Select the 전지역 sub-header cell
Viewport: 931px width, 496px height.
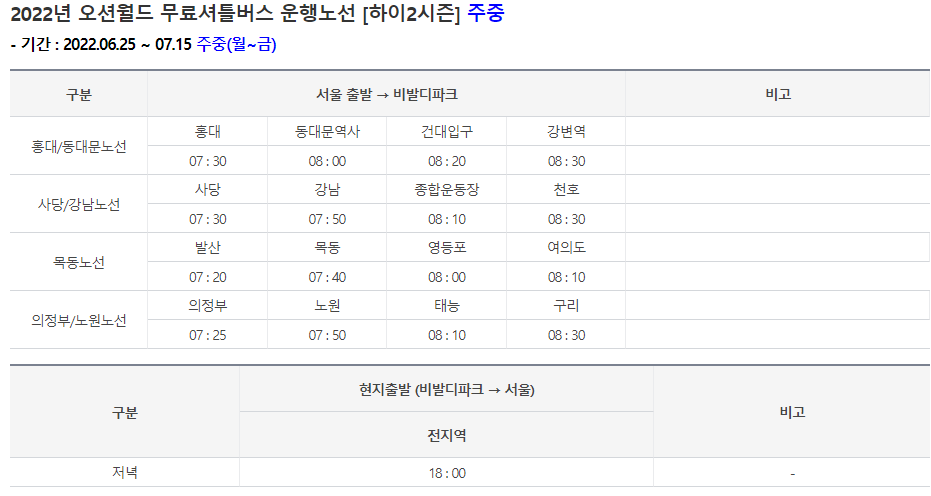(x=446, y=435)
